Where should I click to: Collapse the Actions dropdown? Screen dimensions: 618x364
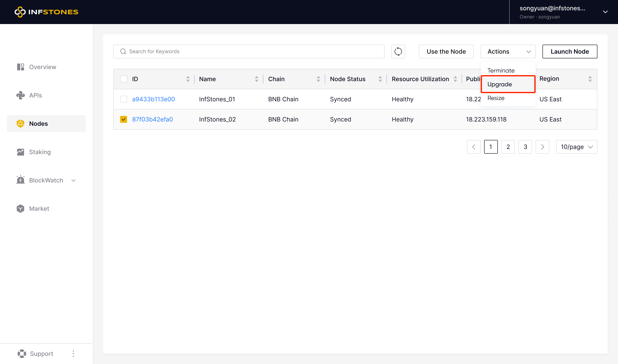(508, 52)
